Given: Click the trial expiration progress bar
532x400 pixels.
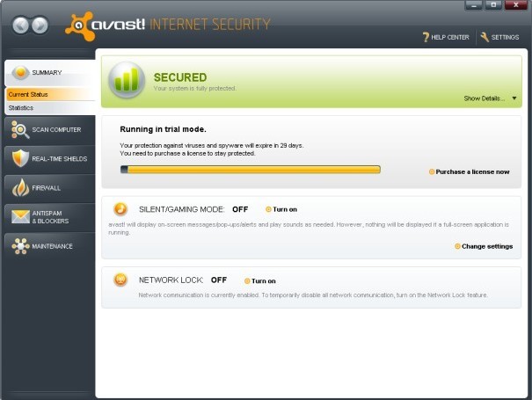Looking at the screenshot, I should pyautogui.click(x=250, y=169).
